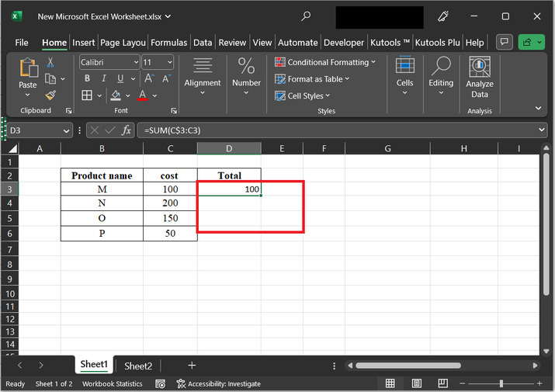Click the Borders icon in Font group
555x392 pixels.
tap(87, 95)
